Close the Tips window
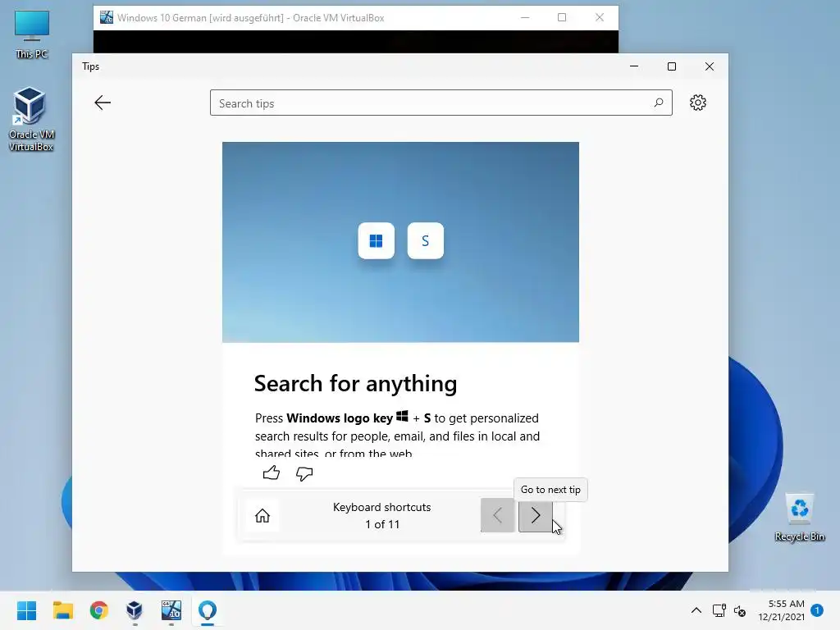 coord(710,66)
